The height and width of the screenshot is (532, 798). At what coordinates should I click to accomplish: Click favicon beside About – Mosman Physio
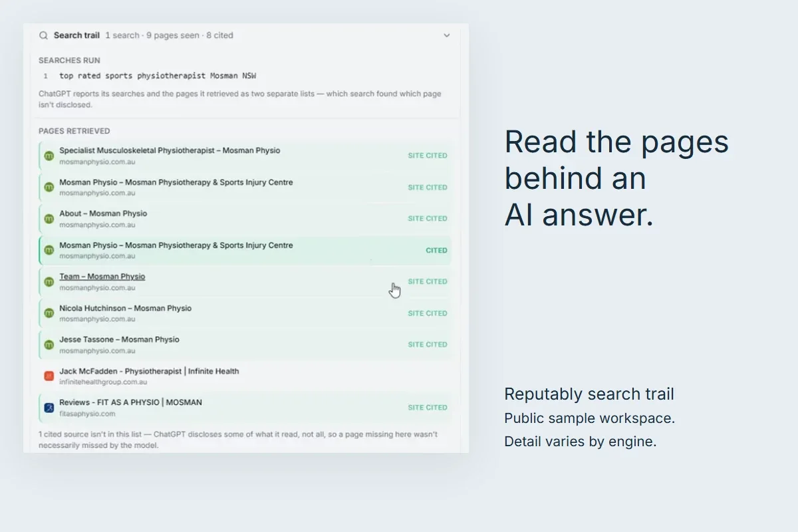49,219
